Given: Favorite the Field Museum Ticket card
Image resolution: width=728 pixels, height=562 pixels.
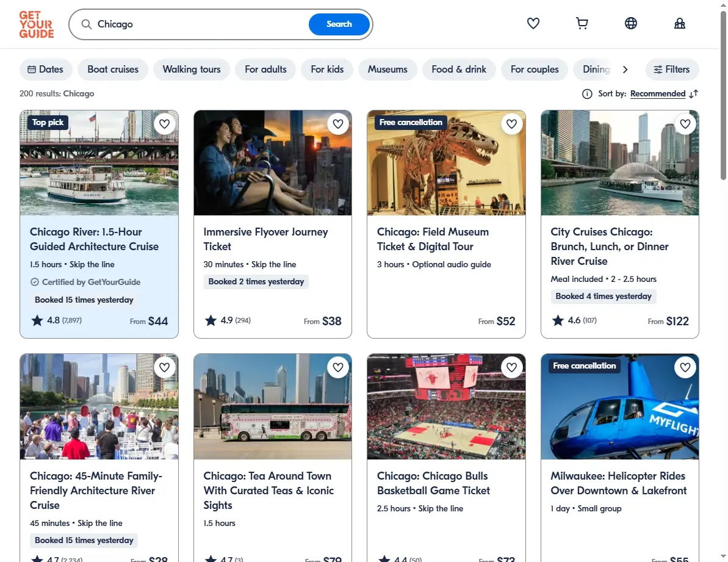Looking at the screenshot, I should point(511,124).
